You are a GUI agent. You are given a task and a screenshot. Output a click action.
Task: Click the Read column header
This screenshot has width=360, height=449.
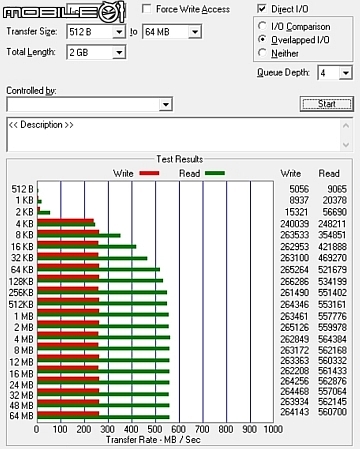click(x=329, y=173)
